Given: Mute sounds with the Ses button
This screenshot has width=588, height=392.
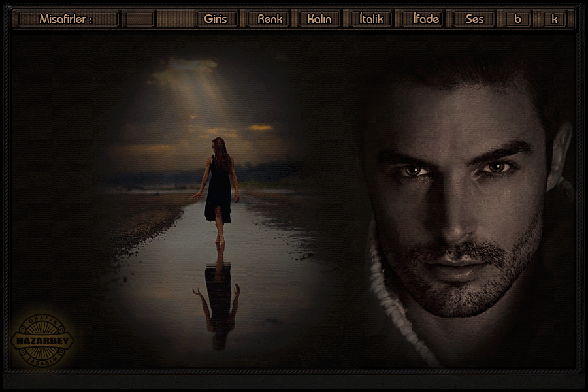Looking at the screenshot, I should coord(475,19).
